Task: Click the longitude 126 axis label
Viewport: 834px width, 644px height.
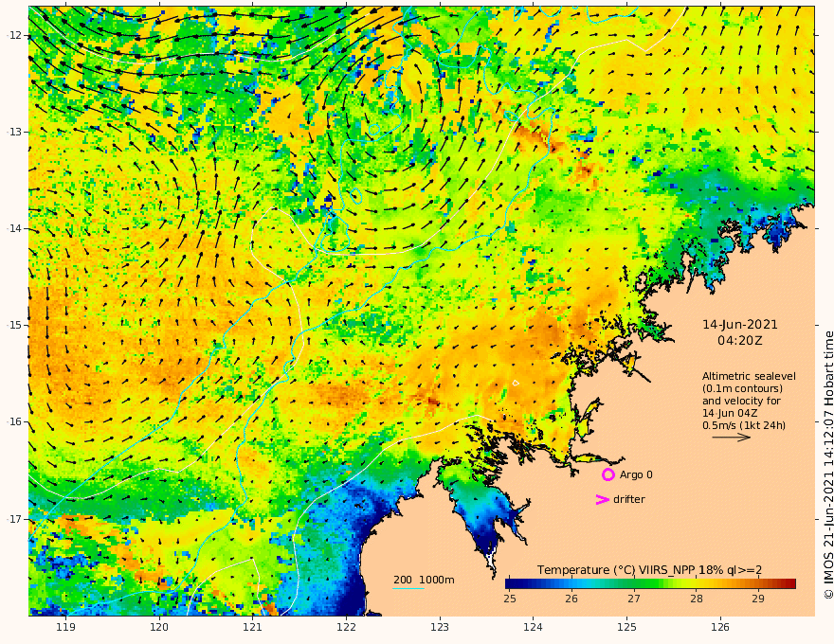Action: point(720,628)
